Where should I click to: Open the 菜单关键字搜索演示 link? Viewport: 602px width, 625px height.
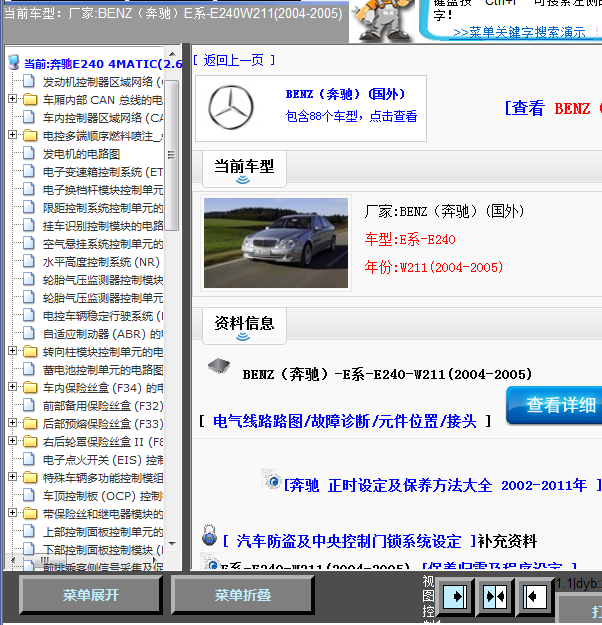[x=519, y=32]
